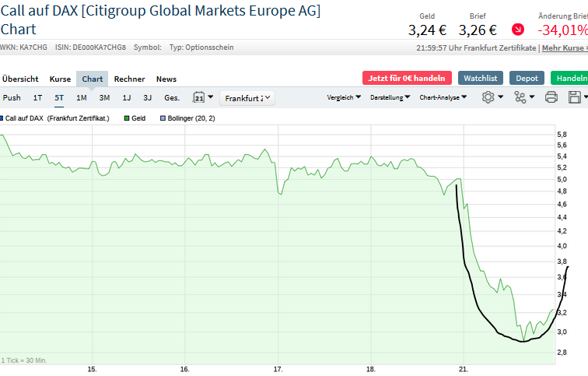
Task: Switch to the Rechner tab
Action: pyautogui.click(x=129, y=79)
